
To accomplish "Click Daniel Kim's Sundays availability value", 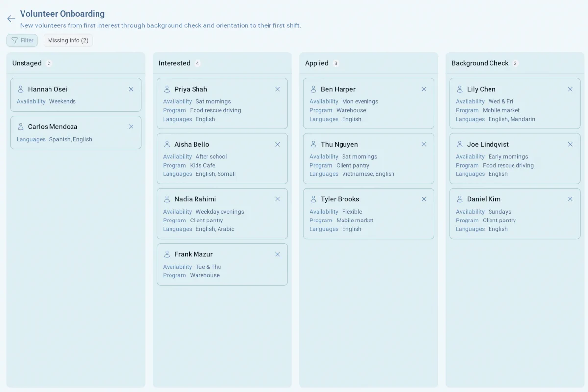I will (x=500, y=212).
